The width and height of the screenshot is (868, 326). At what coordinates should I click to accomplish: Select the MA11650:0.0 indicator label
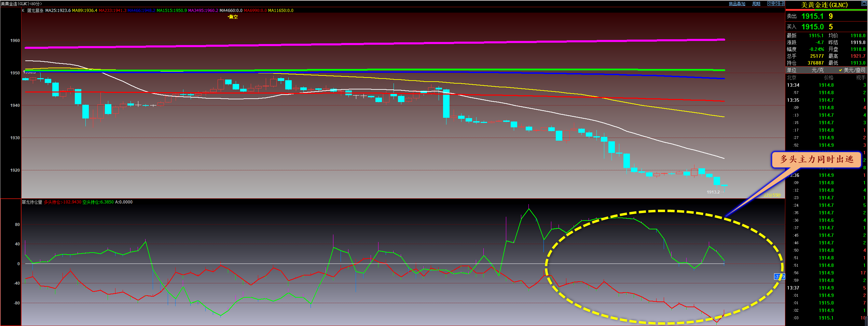(281, 11)
